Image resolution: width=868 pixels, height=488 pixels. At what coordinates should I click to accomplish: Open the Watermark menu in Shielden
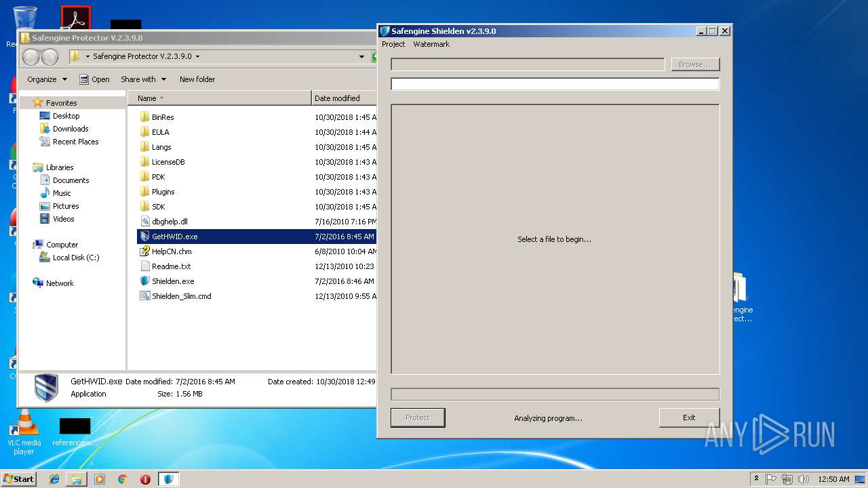point(431,44)
